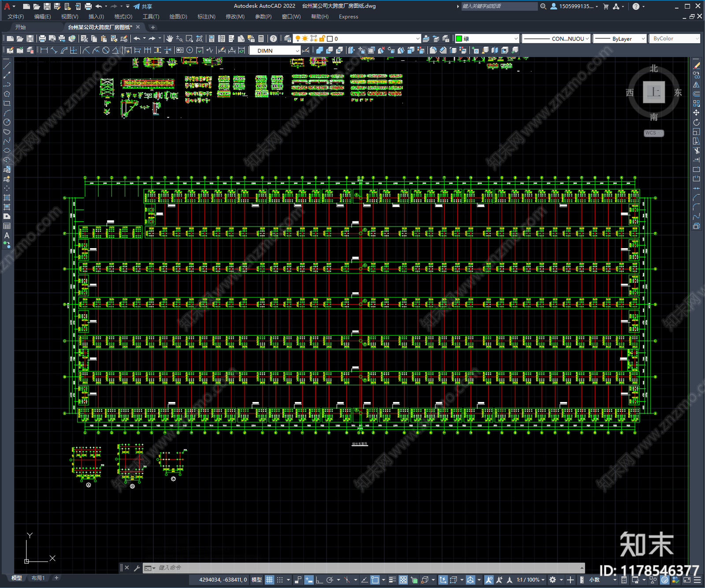Select the Line tool in draw toolbar

click(7, 66)
